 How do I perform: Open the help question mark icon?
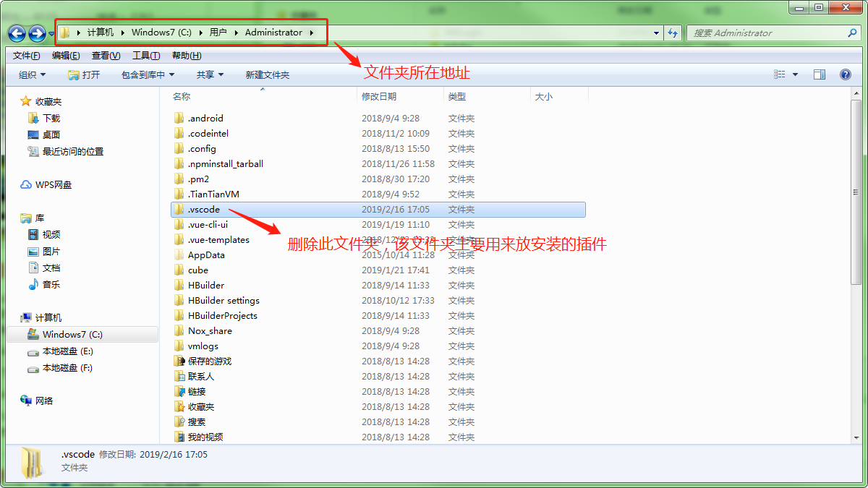click(845, 74)
